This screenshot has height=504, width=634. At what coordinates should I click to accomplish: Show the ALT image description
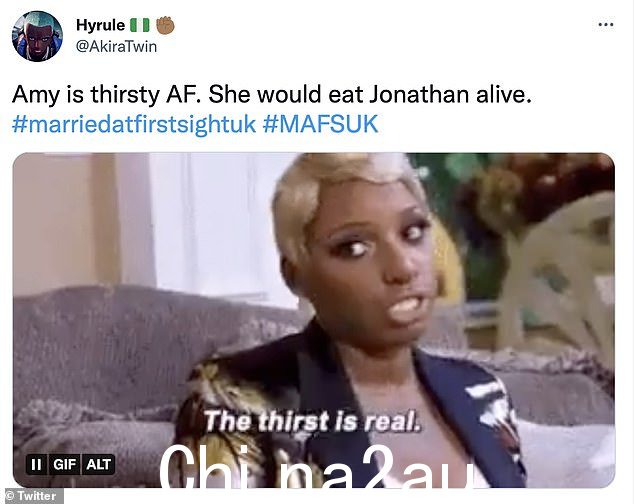click(98, 464)
